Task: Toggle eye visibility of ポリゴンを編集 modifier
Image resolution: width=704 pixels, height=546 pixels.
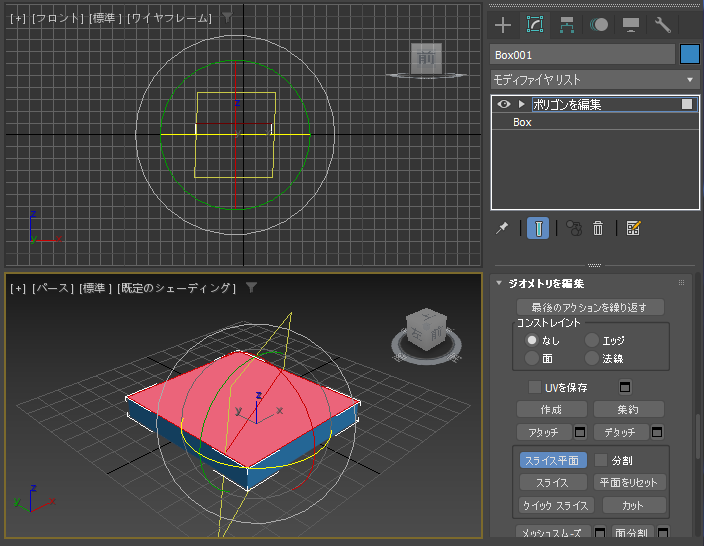Action: (504, 104)
